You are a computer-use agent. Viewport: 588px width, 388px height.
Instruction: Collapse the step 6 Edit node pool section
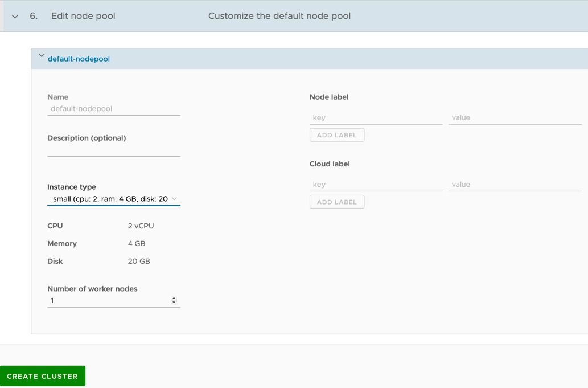[x=14, y=16]
